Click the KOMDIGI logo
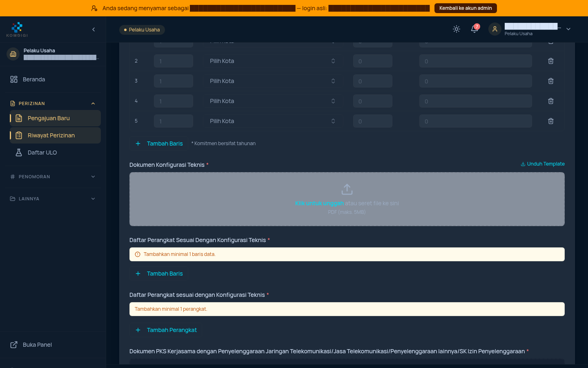The height and width of the screenshot is (368, 588). (x=17, y=29)
